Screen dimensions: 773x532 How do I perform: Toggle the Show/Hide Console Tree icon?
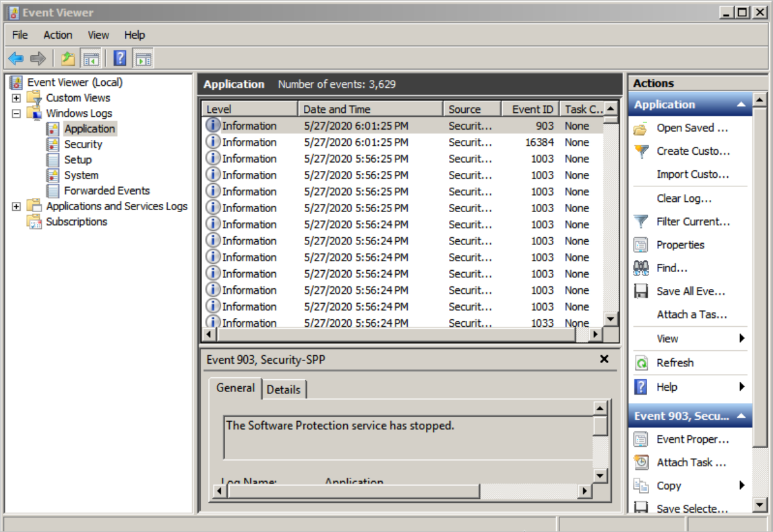[91, 59]
